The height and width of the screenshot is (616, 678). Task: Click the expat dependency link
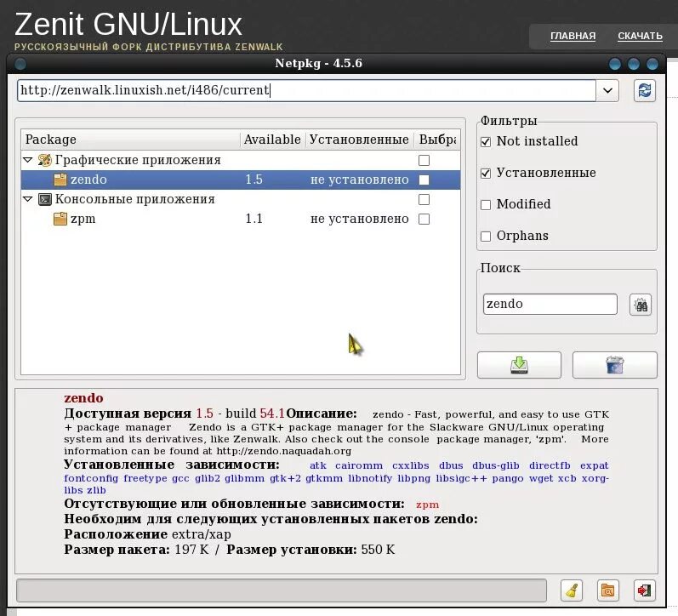tap(594, 466)
